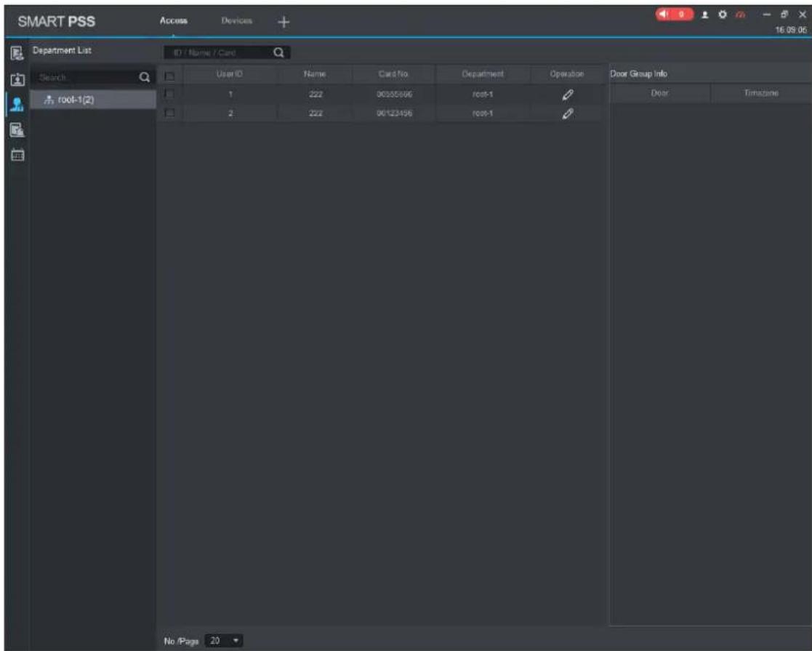The width and height of the screenshot is (812, 651).
Task: Switch to the Access tab
Action: coord(174,21)
